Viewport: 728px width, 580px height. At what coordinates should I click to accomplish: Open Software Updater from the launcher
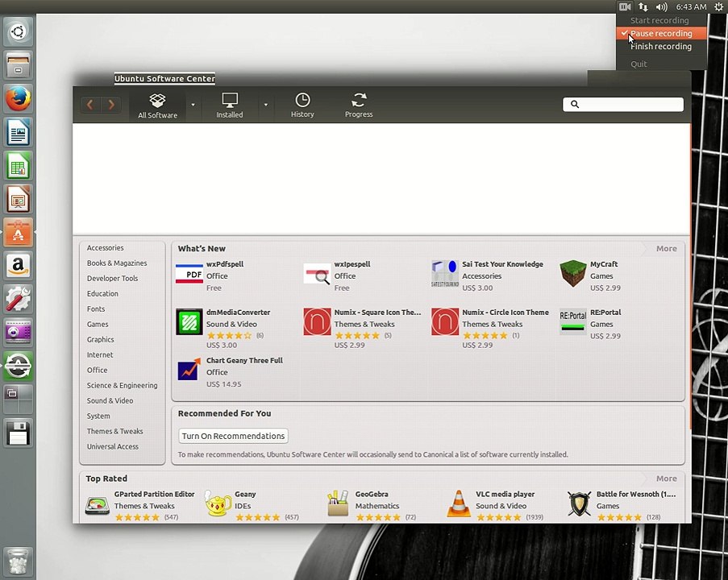pos(18,366)
